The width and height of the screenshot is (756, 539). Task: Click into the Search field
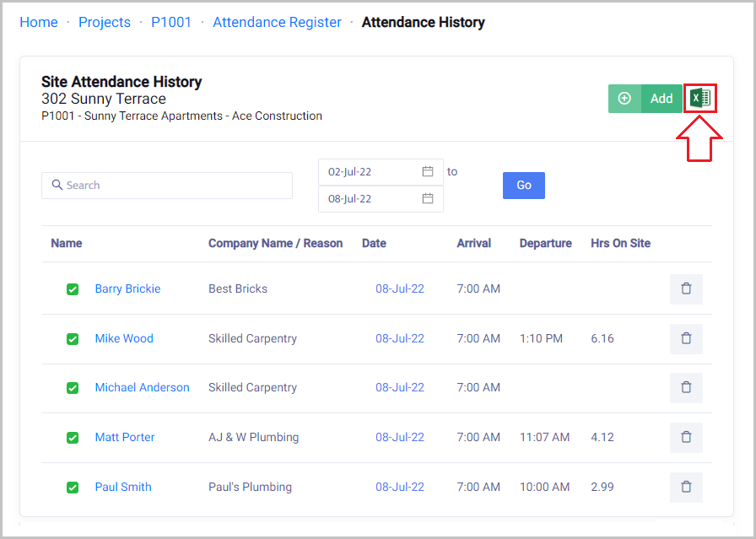(167, 186)
